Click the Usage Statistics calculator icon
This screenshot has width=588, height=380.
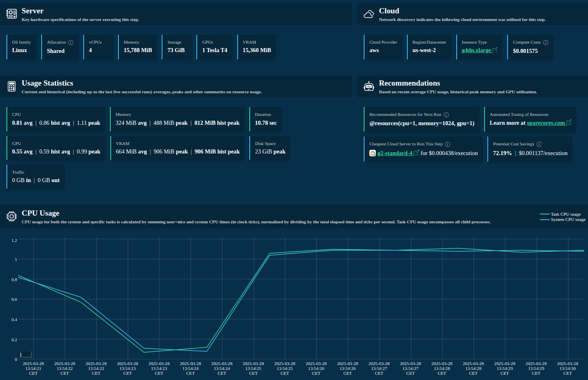(12, 86)
